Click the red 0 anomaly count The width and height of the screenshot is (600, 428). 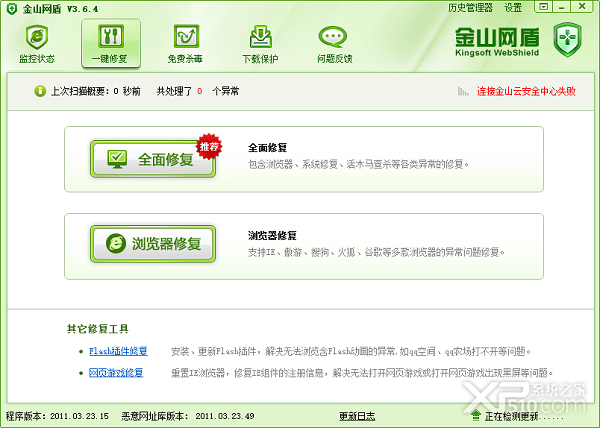200,91
